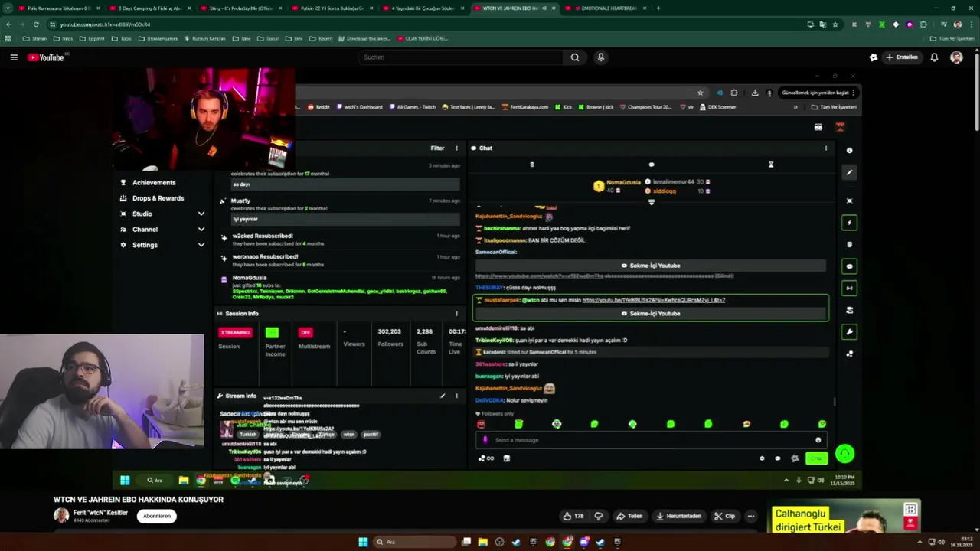Screen dimensions: 980x551
Task: Dislike the video with thumbs down
Action: click(x=599, y=516)
